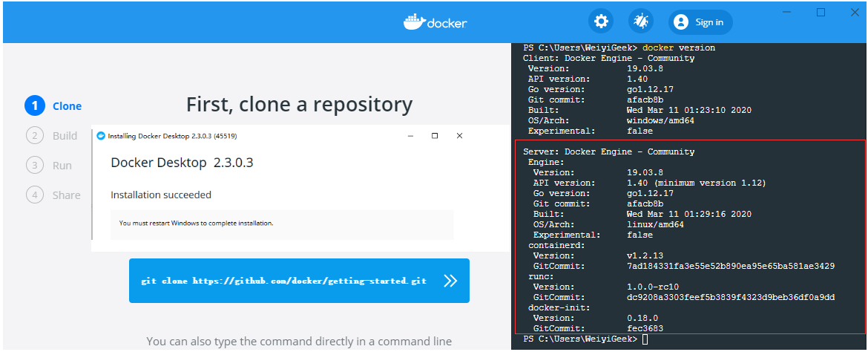
Task: Click the Sign in button
Action: pyautogui.click(x=700, y=22)
